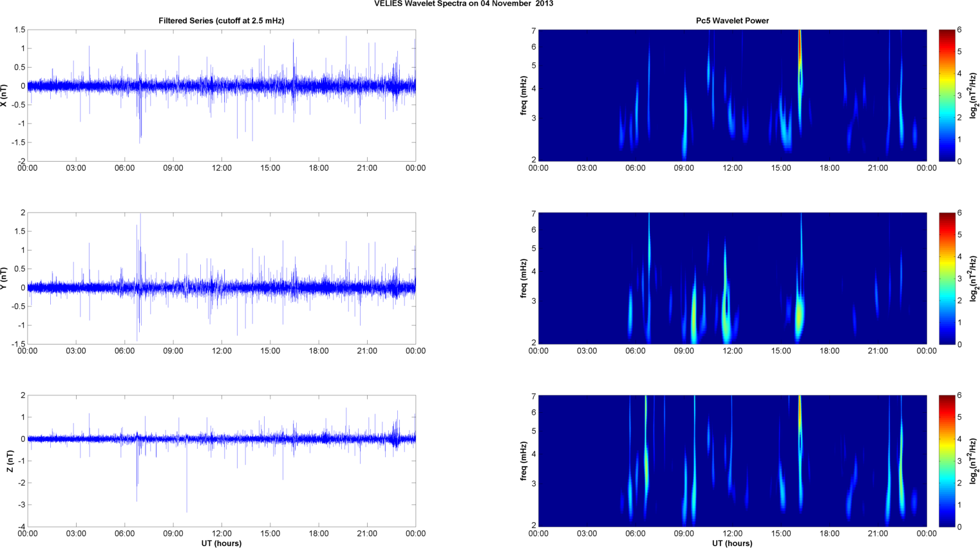Click Z-component wavelet spectrum yellow peak near 16:00

coord(799,412)
